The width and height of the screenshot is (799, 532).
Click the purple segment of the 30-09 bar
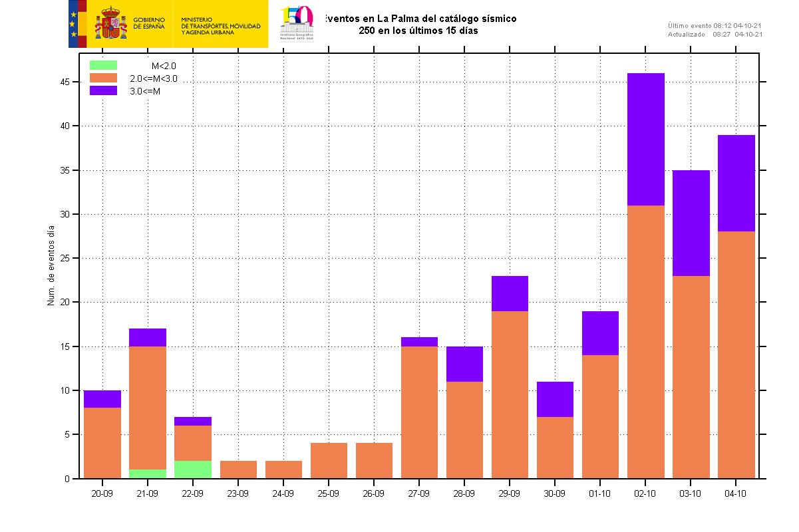[555, 399]
